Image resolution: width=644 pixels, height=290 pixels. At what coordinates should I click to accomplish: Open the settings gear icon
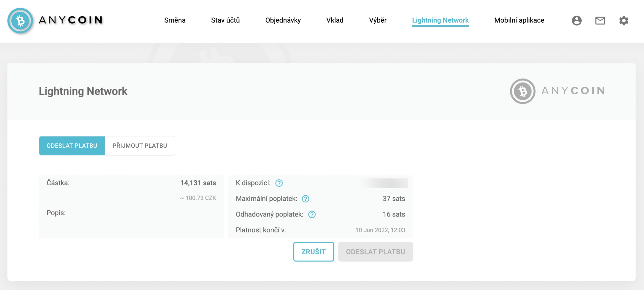point(624,21)
